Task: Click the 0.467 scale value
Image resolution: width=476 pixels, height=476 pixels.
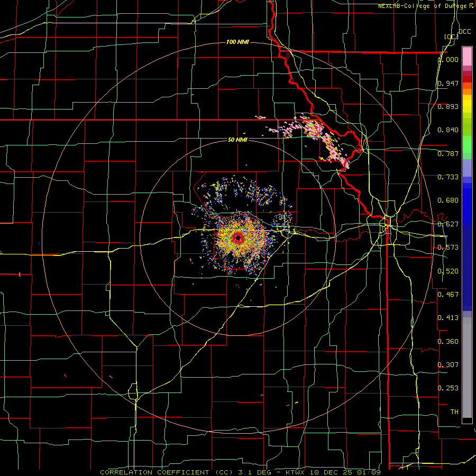Action: coord(448,294)
